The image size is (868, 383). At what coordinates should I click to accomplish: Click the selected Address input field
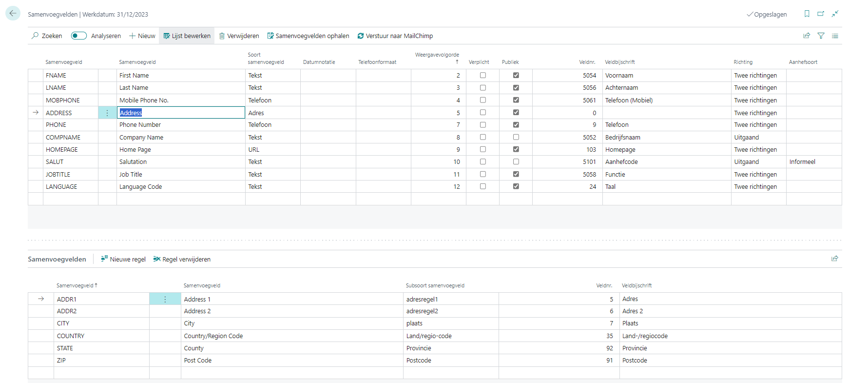180,113
